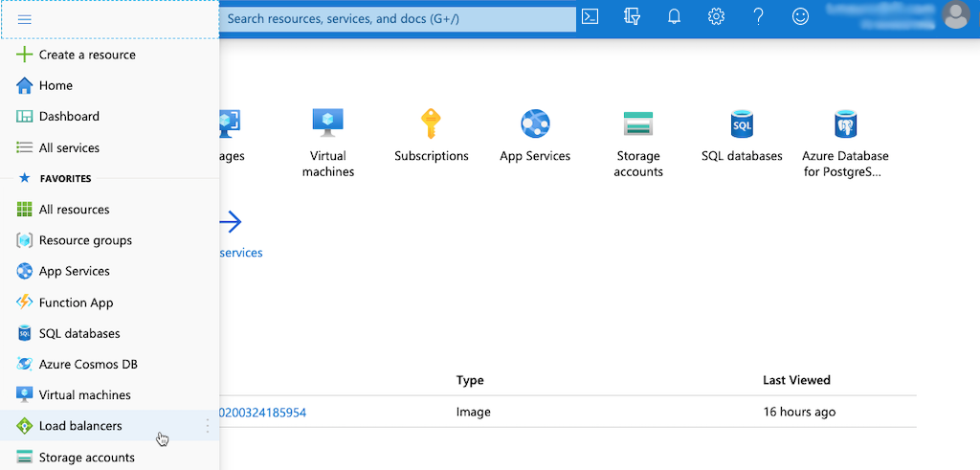Viewport: 980px width, 470px height.
Task: Open the Storage accounts tile icon
Action: tap(638, 123)
